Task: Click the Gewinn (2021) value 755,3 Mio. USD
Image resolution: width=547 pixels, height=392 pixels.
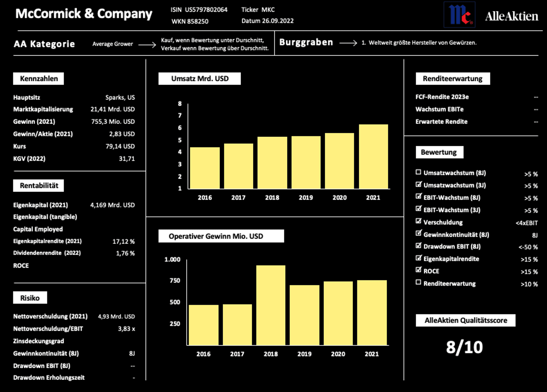Action: [x=113, y=121]
